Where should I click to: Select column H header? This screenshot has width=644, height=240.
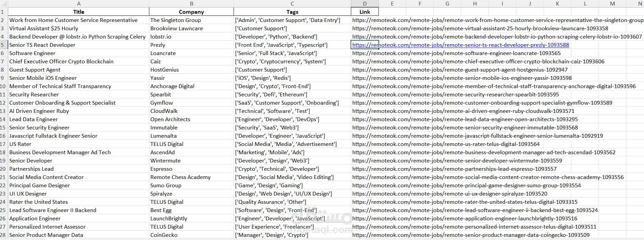(x=475, y=3)
